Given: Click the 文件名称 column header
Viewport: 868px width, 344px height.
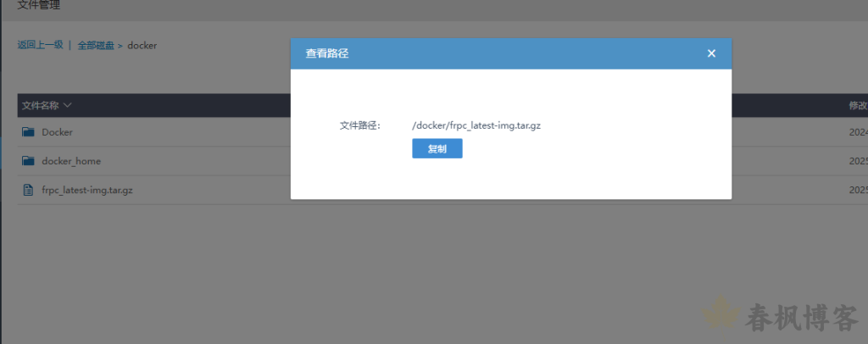Looking at the screenshot, I should 41,105.
